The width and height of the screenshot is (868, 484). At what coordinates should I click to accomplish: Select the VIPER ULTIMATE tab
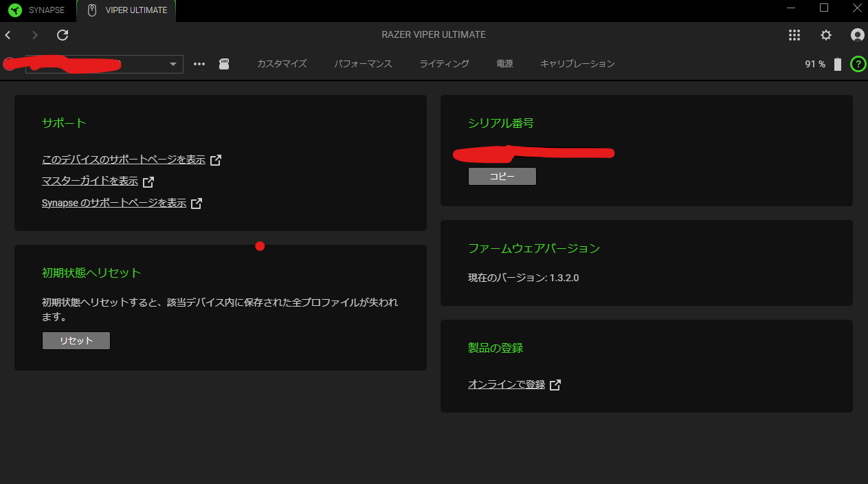(126, 10)
